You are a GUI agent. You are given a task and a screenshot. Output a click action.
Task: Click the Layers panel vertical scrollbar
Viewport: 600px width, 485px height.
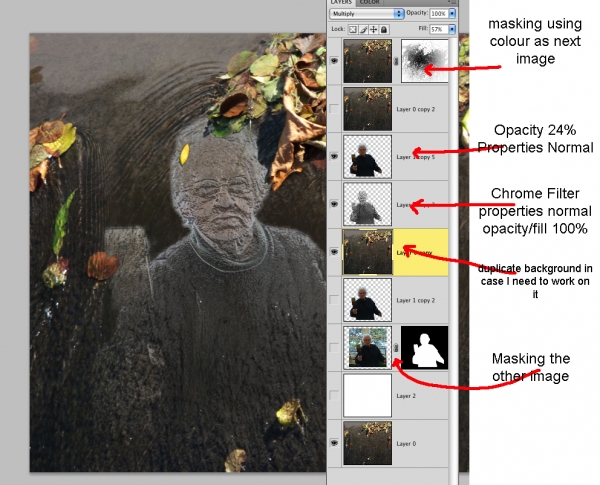click(x=454, y=260)
